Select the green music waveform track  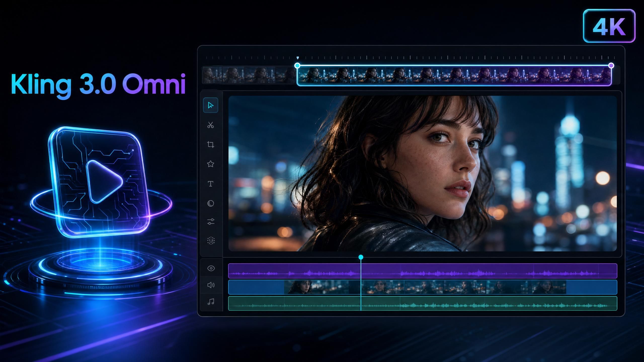click(423, 303)
